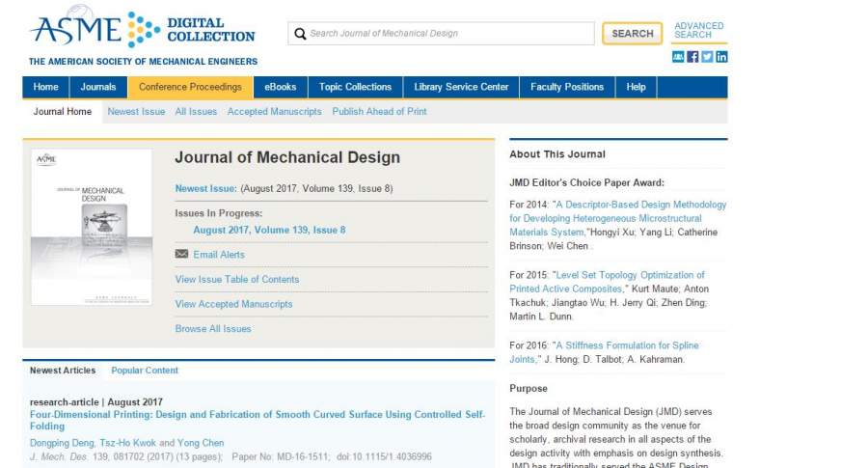Go to the Home menu item
The width and height of the screenshot is (868, 468).
(45, 87)
